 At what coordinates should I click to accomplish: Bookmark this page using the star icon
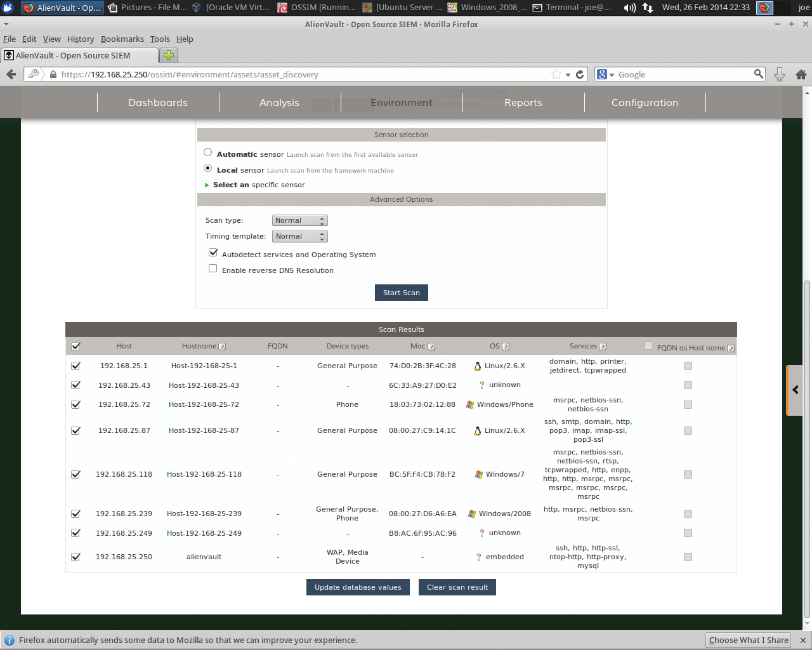[556, 74]
